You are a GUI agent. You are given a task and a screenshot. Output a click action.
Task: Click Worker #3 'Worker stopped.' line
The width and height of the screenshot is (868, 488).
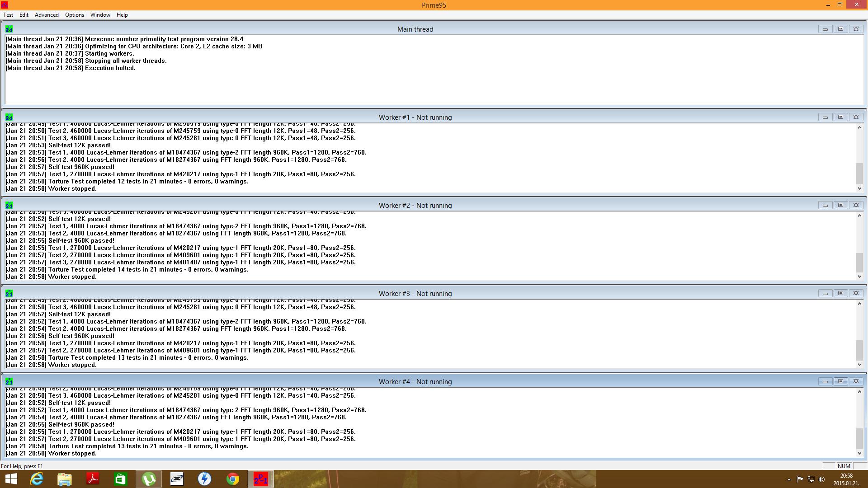[x=51, y=365]
